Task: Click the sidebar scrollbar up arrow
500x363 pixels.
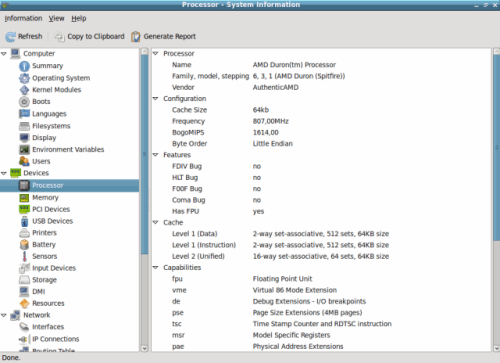Action: point(144,51)
